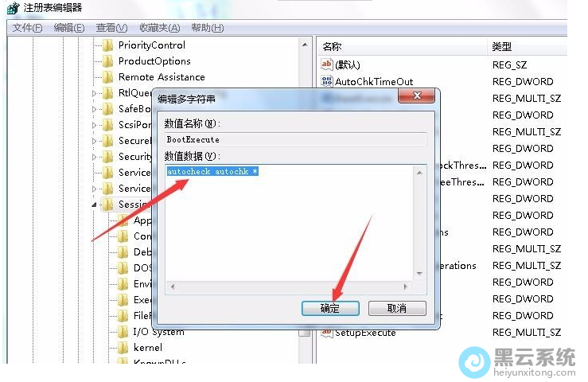Select the (默认) string value icon
Image resolution: width=588 pixels, height=382 pixels.
(x=327, y=64)
